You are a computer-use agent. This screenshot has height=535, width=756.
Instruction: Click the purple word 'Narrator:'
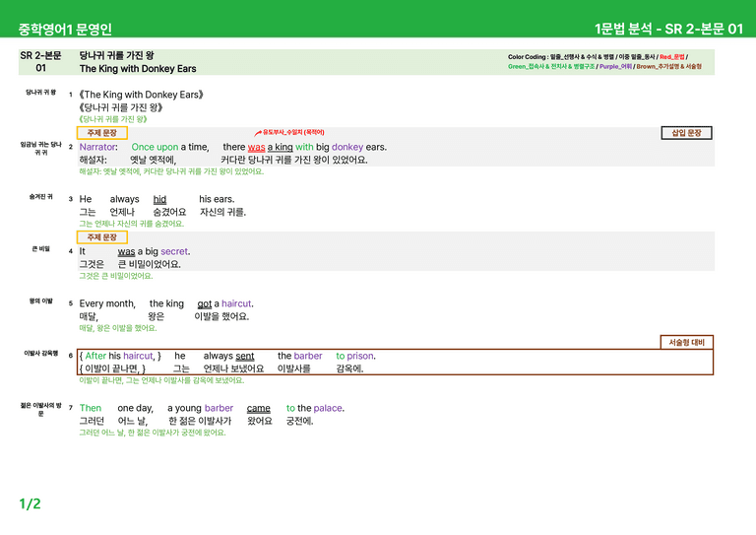pos(98,147)
